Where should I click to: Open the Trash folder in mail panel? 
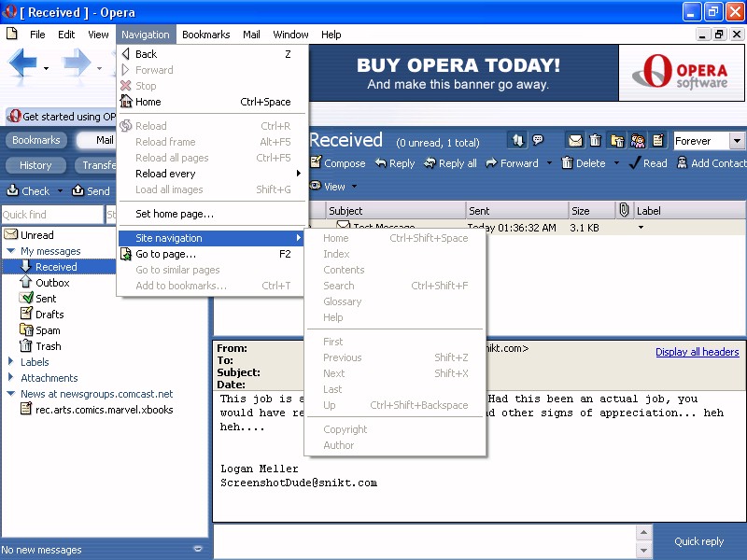click(48, 346)
